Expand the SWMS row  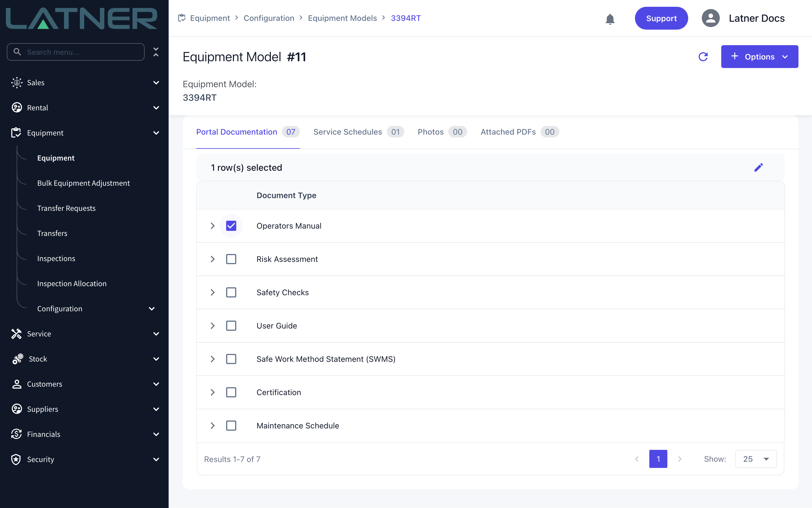click(212, 359)
